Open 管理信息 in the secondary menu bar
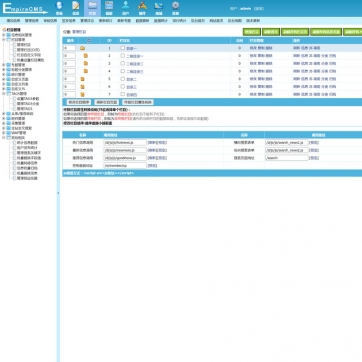Screen dimensions: 362x362 click(32, 21)
